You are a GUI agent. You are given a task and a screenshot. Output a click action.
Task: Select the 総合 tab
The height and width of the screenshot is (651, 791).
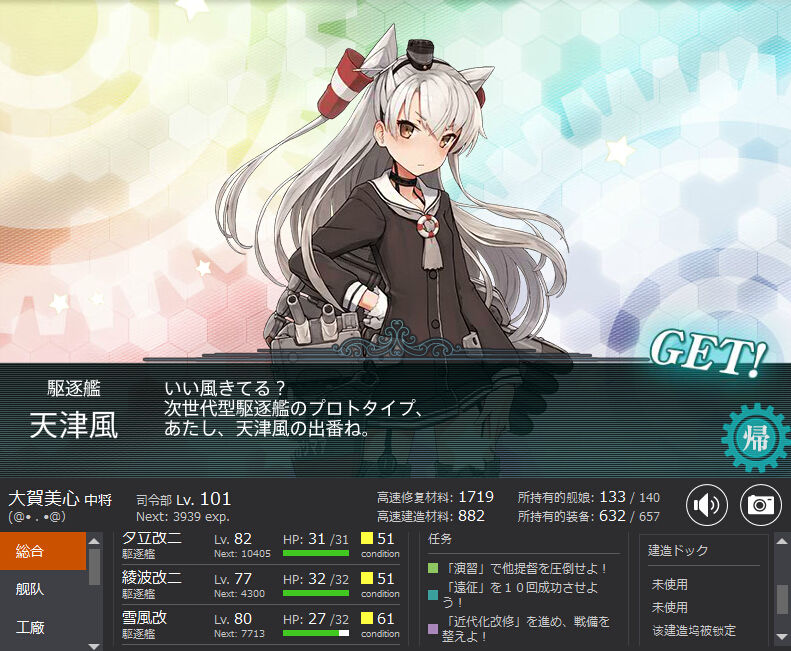click(x=43, y=551)
